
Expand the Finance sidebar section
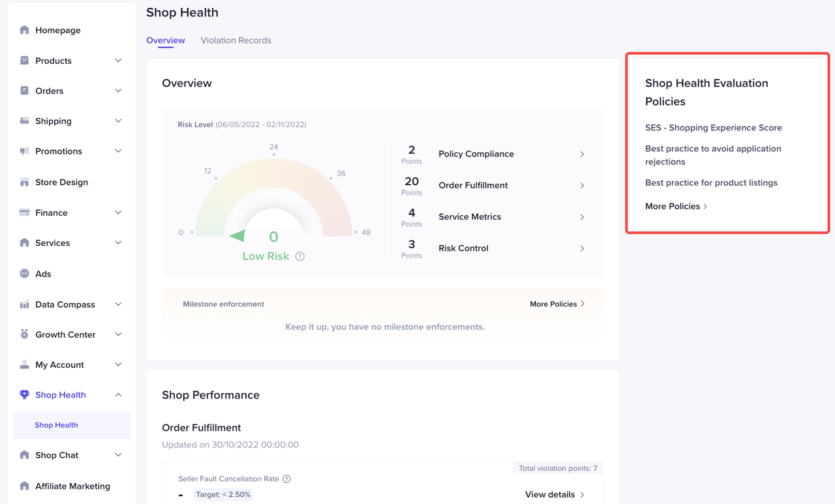coord(118,213)
